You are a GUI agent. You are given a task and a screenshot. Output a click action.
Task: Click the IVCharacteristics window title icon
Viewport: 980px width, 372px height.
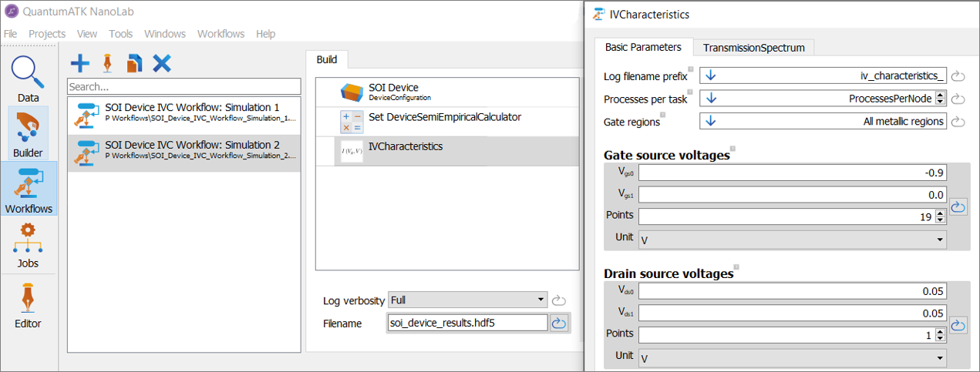click(x=598, y=14)
